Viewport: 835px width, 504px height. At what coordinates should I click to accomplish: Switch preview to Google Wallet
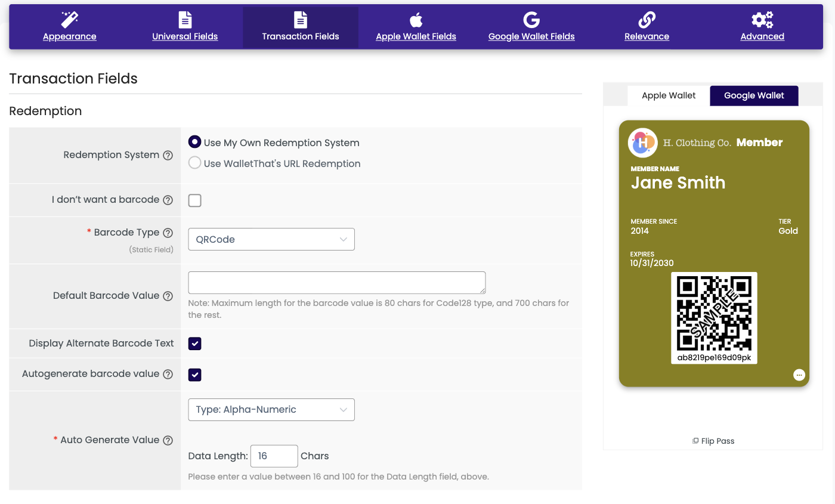point(754,95)
